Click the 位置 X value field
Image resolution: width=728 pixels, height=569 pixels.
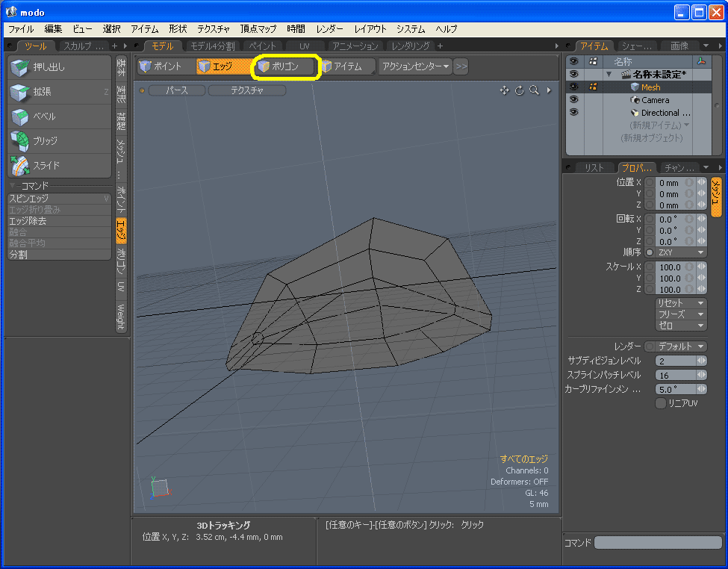(x=676, y=182)
